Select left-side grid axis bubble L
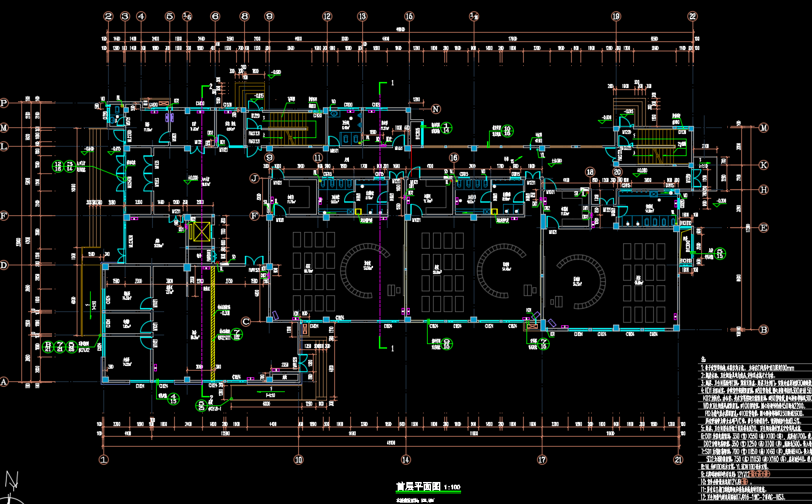The width and height of the screenshot is (812, 504). (4, 145)
